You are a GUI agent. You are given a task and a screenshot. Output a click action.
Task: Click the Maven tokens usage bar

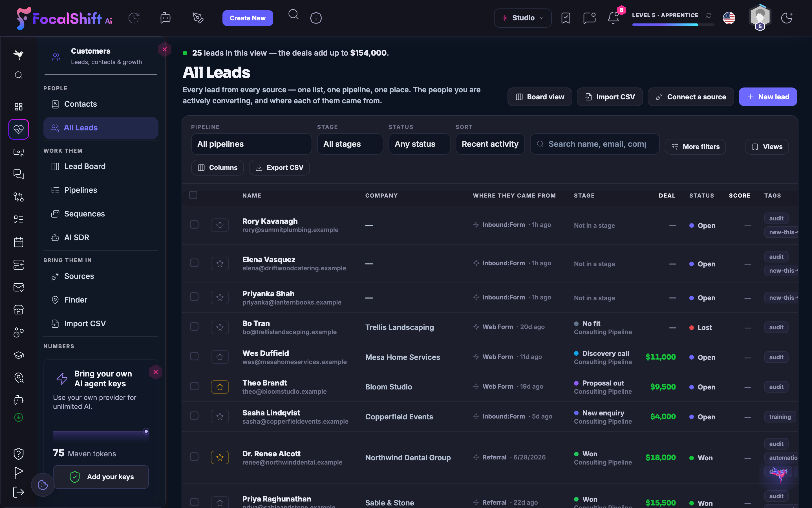(101, 436)
